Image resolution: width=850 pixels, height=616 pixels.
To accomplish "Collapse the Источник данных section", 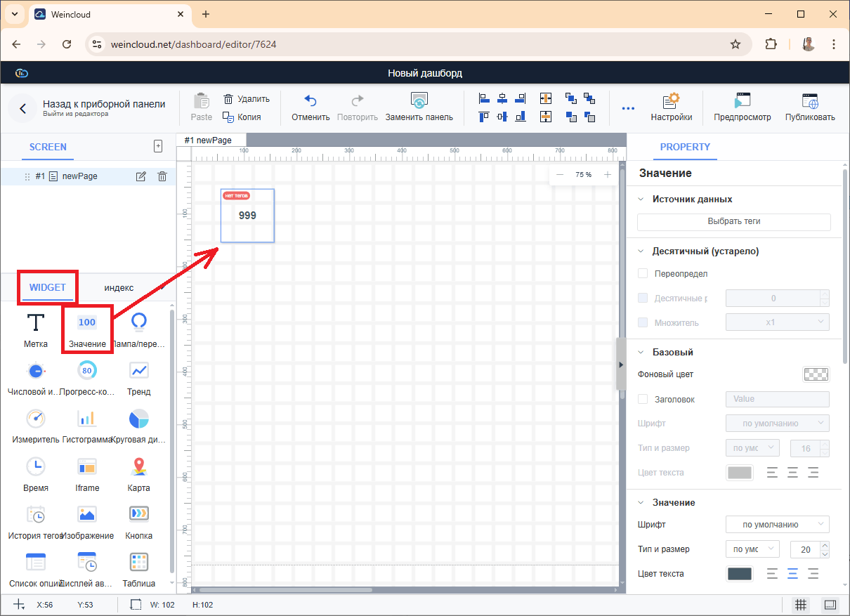I will [x=641, y=199].
